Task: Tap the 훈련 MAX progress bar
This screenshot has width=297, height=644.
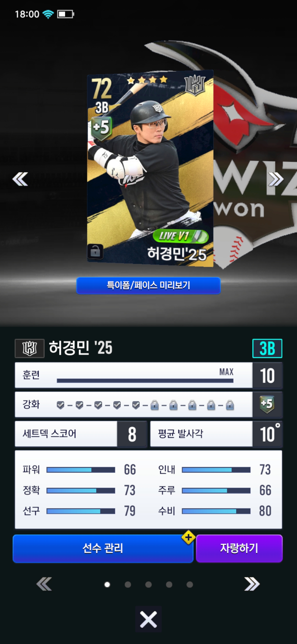Action: point(145,381)
